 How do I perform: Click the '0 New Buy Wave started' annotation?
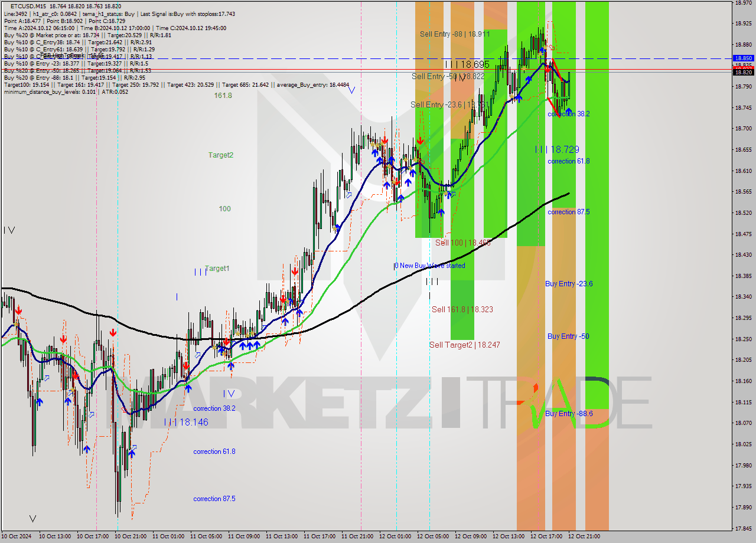coord(430,266)
